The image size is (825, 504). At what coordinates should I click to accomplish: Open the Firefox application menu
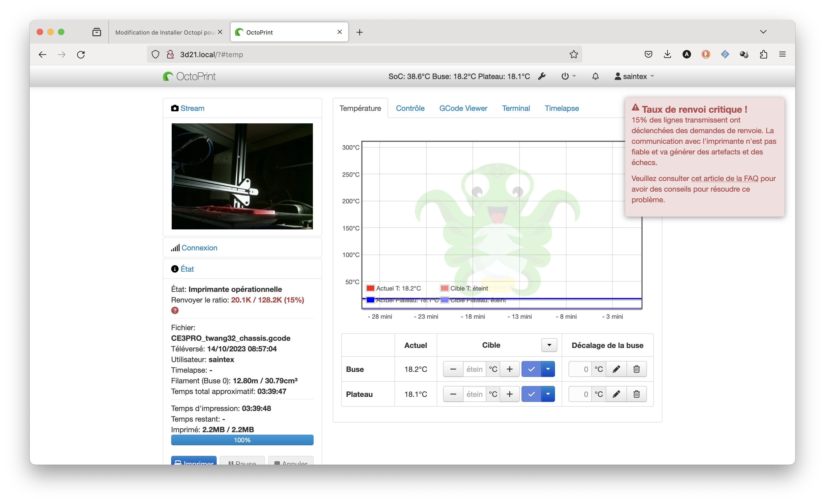pyautogui.click(x=782, y=54)
